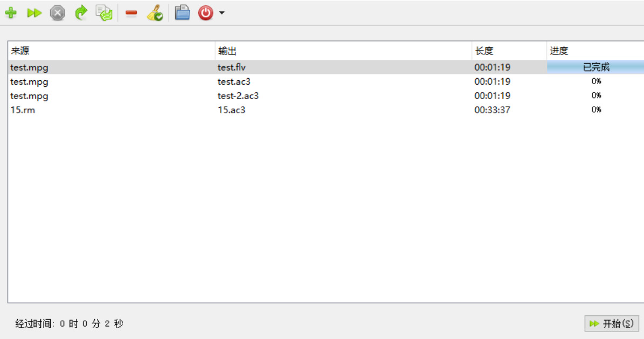
Task: Click 00:01:19 length in test.flv row
Action: tap(492, 67)
